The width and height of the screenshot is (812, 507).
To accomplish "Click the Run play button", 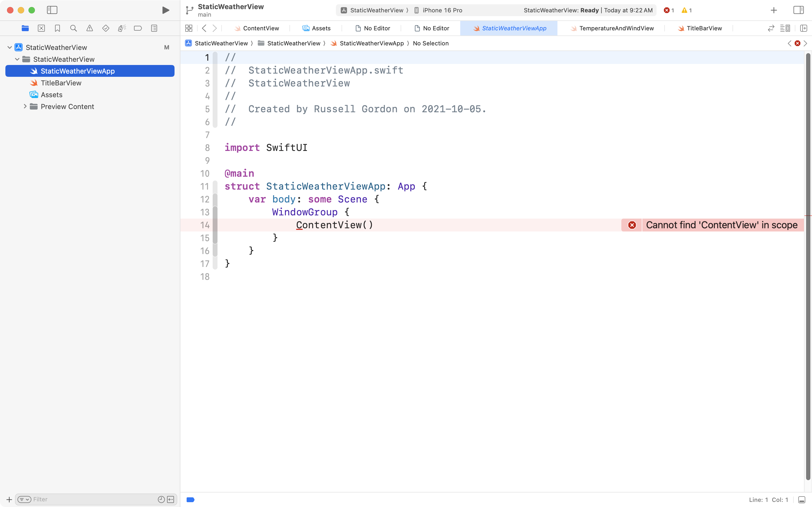I will [165, 10].
